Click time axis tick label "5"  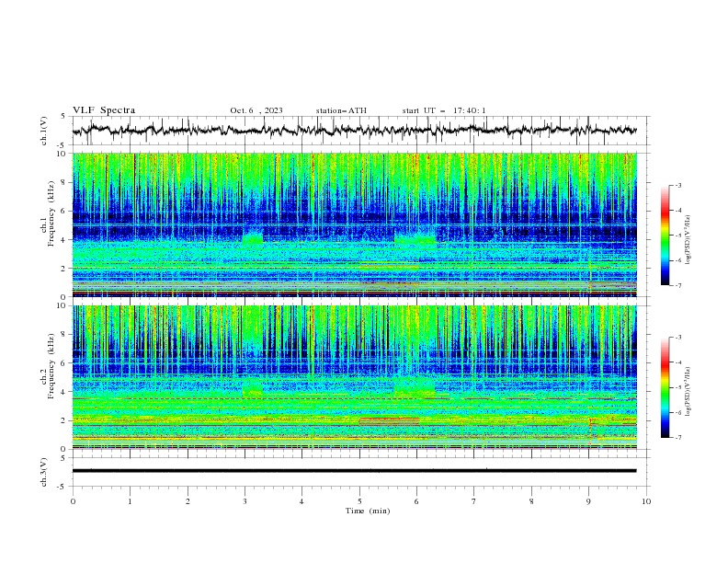click(359, 501)
